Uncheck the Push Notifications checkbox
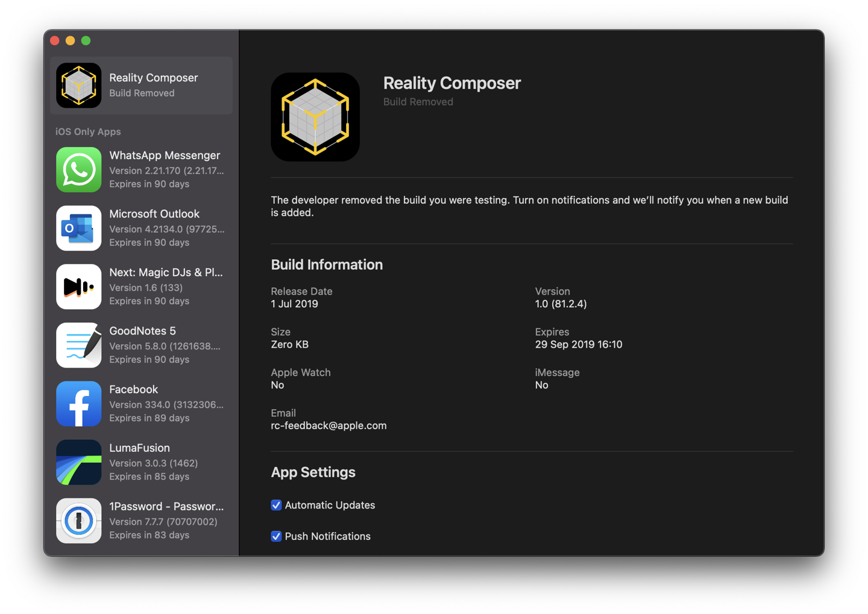 [276, 536]
